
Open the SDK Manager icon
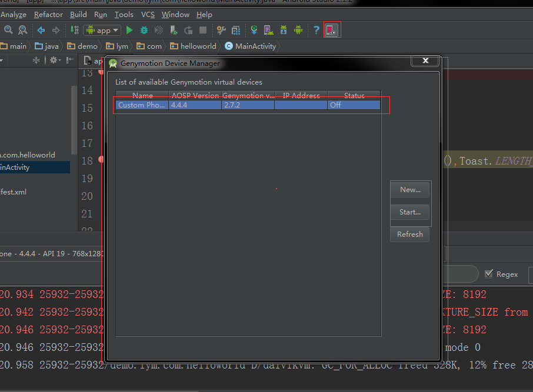tap(284, 30)
